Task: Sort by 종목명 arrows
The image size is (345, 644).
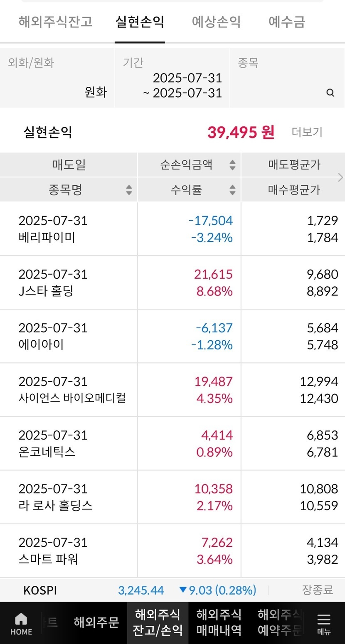Action: coord(129,190)
